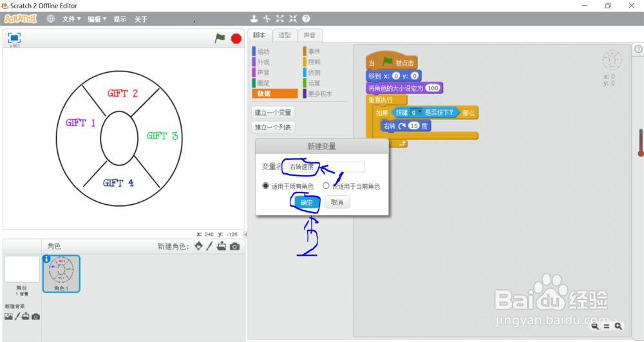Select the Duplicate stamp tool

[254, 19]
